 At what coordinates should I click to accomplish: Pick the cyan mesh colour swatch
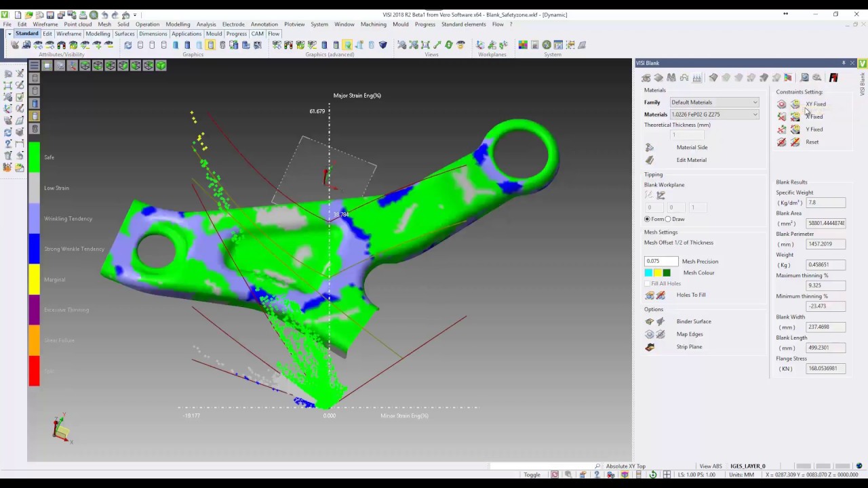[648, 273]
